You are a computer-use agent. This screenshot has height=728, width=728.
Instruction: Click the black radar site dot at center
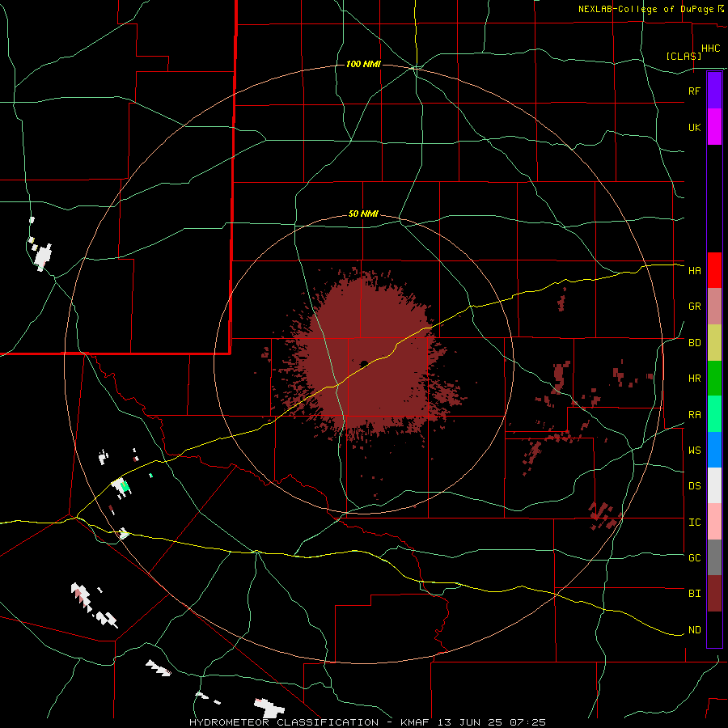coord(363,363)
